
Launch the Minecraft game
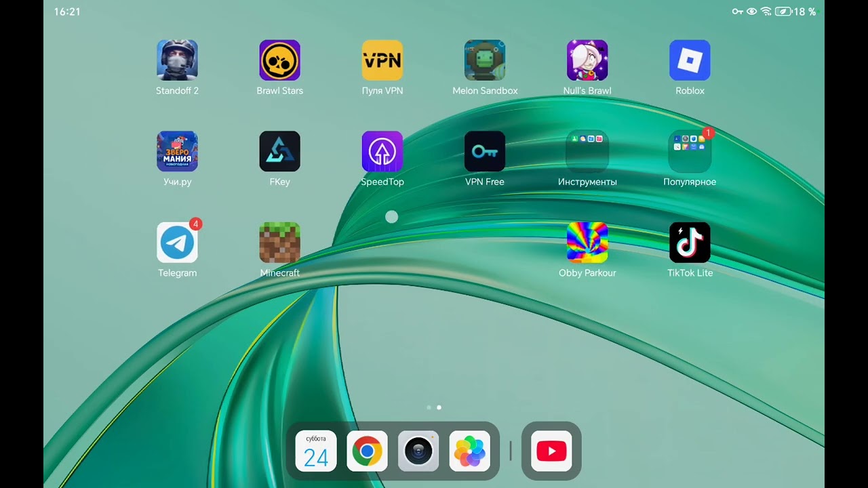click(279, 243)
